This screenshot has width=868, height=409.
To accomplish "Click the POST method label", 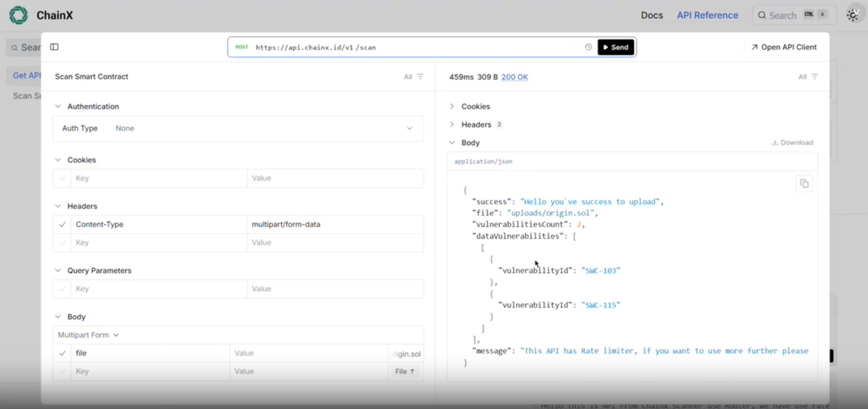I will 242,47.
